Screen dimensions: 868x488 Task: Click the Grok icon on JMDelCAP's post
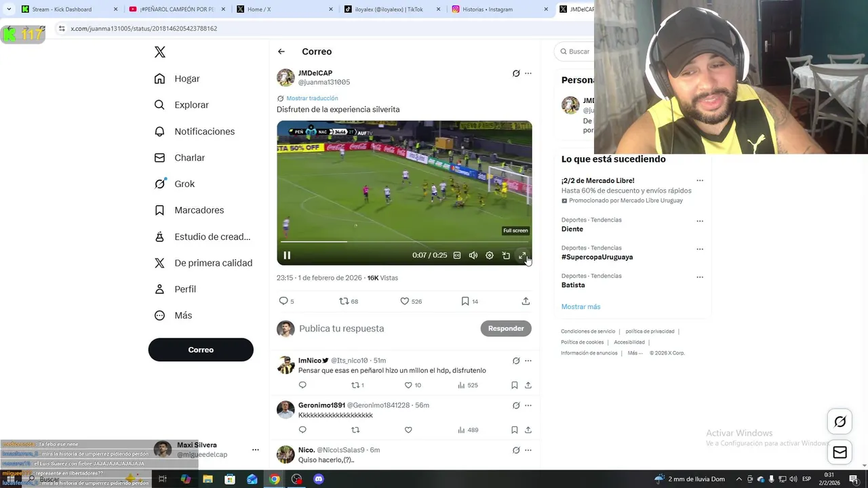point(516,73)
